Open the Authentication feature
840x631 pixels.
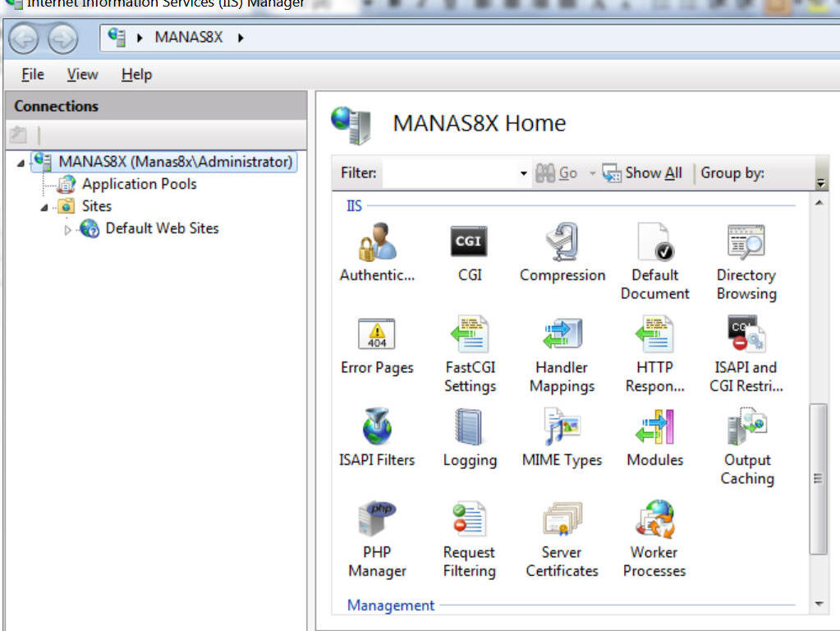pyautogui.click(x=378, y=252)
